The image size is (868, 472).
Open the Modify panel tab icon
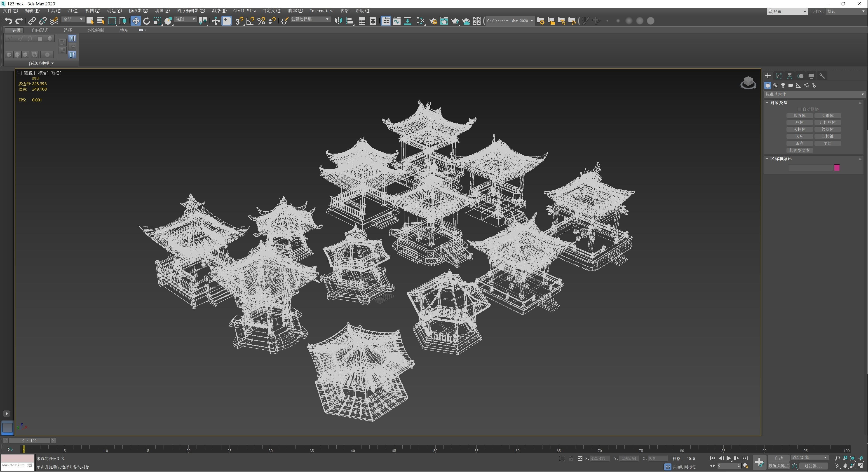(778, 76)
